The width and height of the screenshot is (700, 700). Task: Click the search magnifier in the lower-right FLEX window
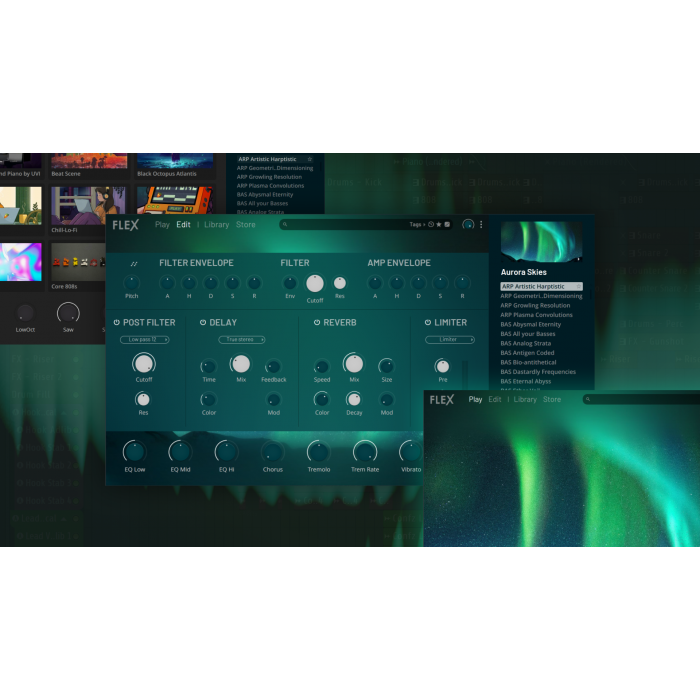coord(588,399)
